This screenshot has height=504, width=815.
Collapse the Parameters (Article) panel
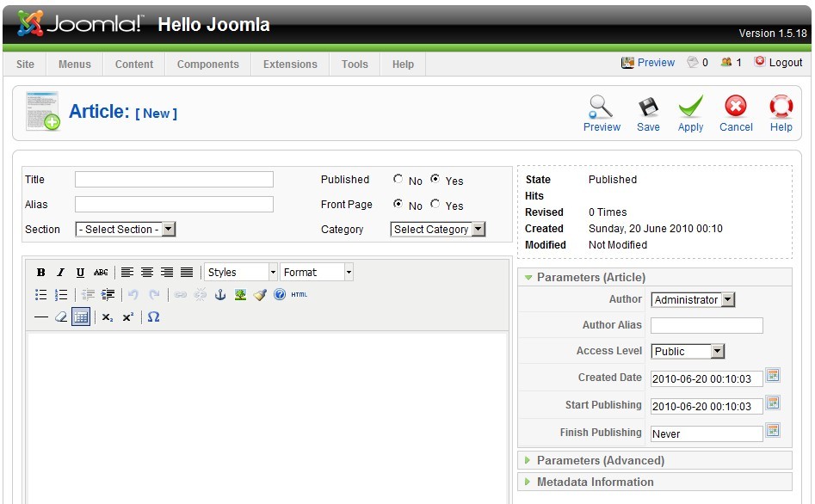655,278
